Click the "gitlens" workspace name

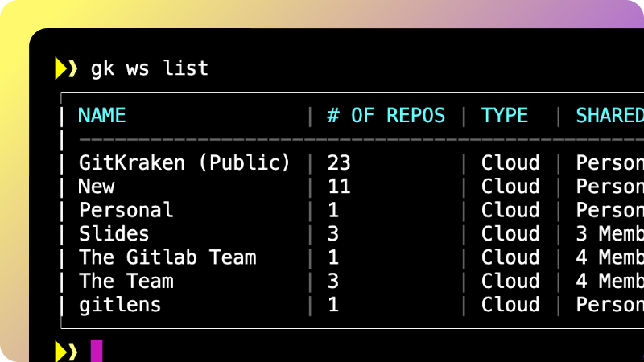(x=120, y=306)
